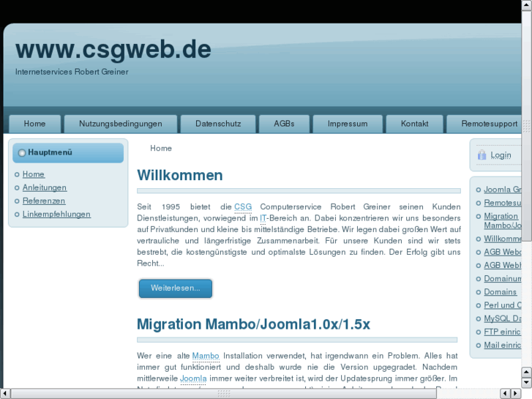Screen dimensions: 532x399
Task: Click the vertical scrollbar down arrow at bottom
Action: click(x=527, y=383)
